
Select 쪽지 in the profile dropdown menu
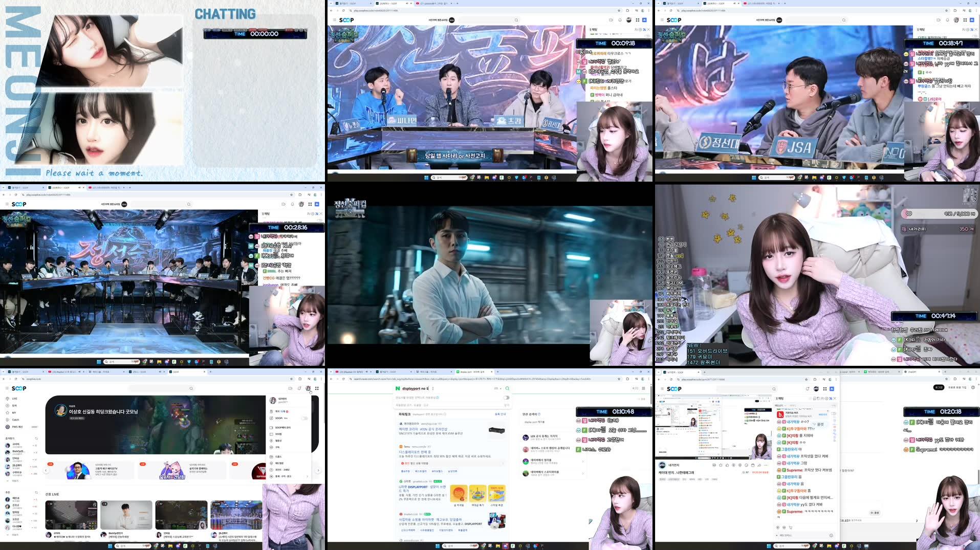pyautogui.click(x=277, y=411)
